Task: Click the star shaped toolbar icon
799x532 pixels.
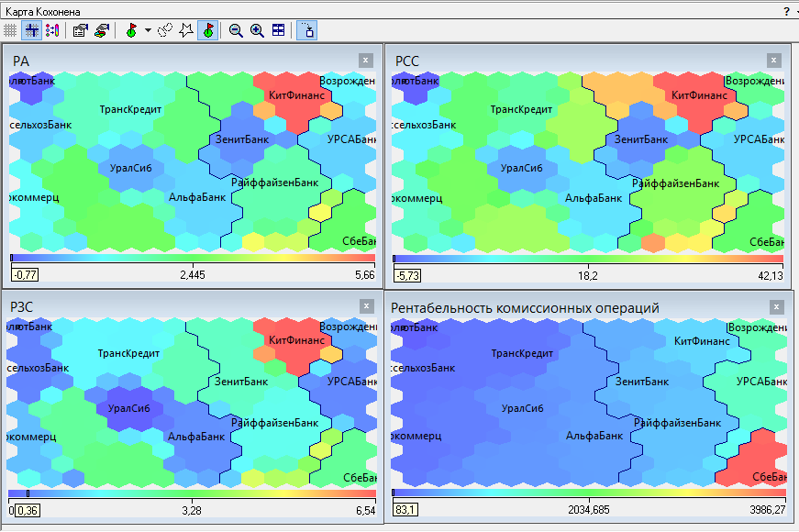Action: 186,30
